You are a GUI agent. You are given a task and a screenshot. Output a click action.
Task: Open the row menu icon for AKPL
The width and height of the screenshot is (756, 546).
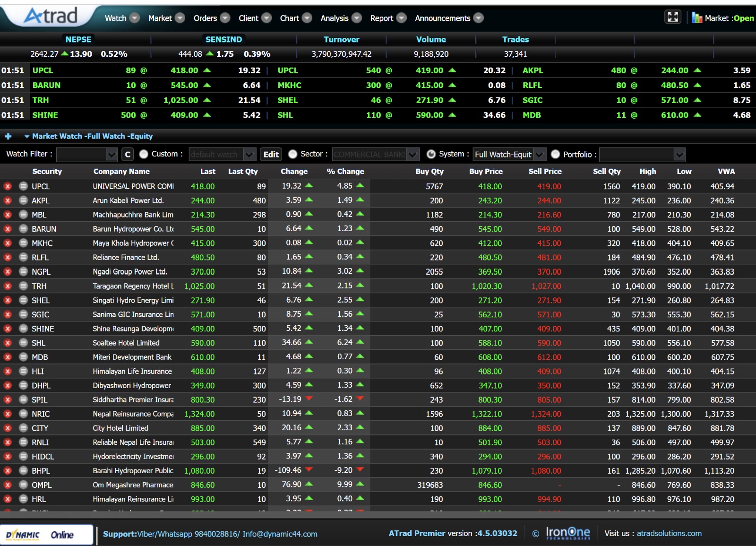(x=23, y=200)
